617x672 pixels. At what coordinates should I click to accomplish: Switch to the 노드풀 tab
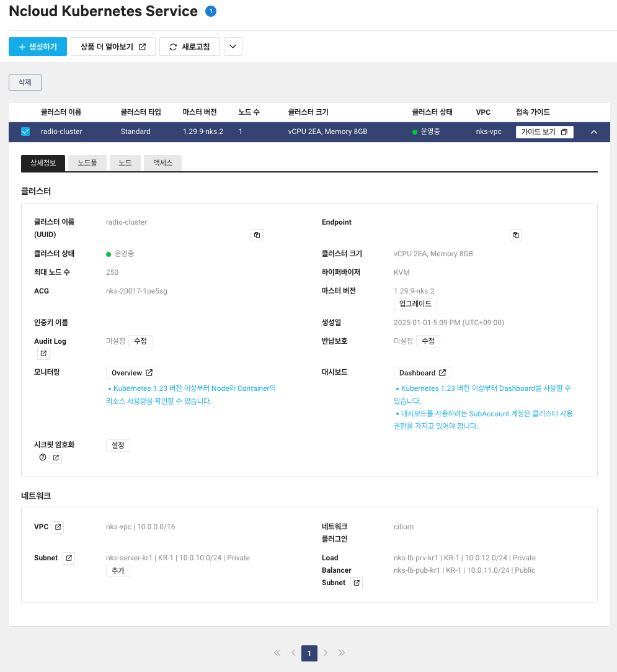87,163
